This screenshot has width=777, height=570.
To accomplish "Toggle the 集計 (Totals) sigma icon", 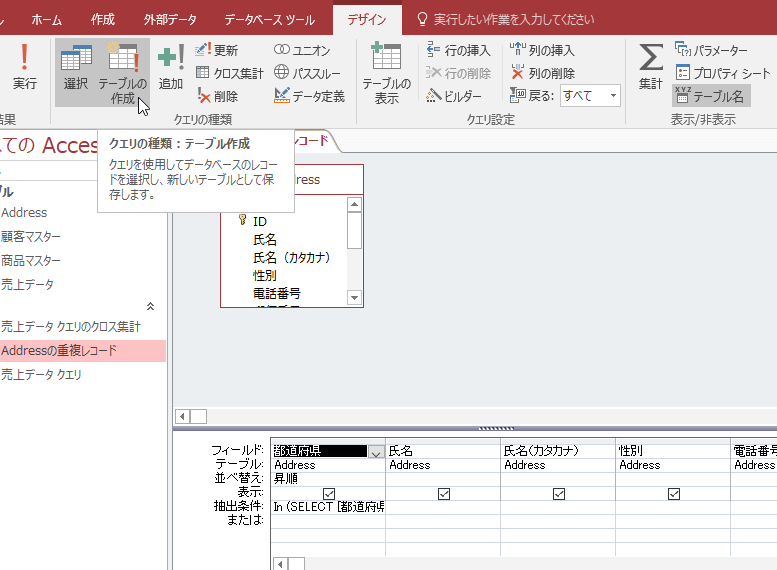I will 651,69.
